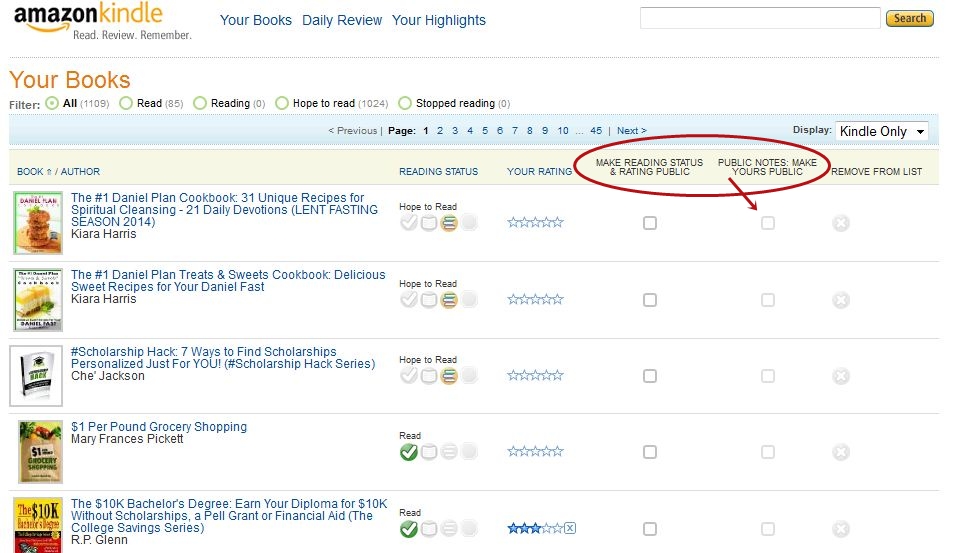Set $10K Bachelor's Degree to Reading book icon
Screen dimensions: 954x553
[429, 529]
